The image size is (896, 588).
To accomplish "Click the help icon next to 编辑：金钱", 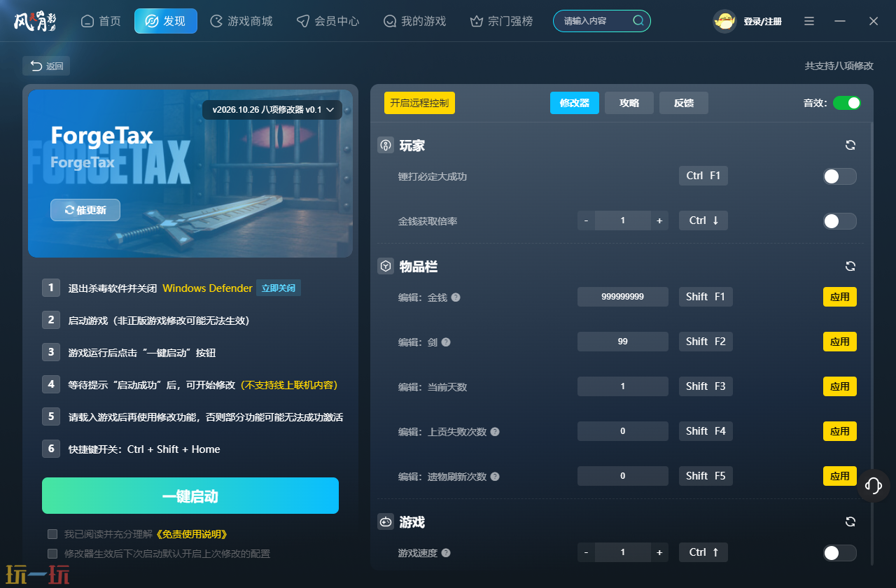I will 456,297.
